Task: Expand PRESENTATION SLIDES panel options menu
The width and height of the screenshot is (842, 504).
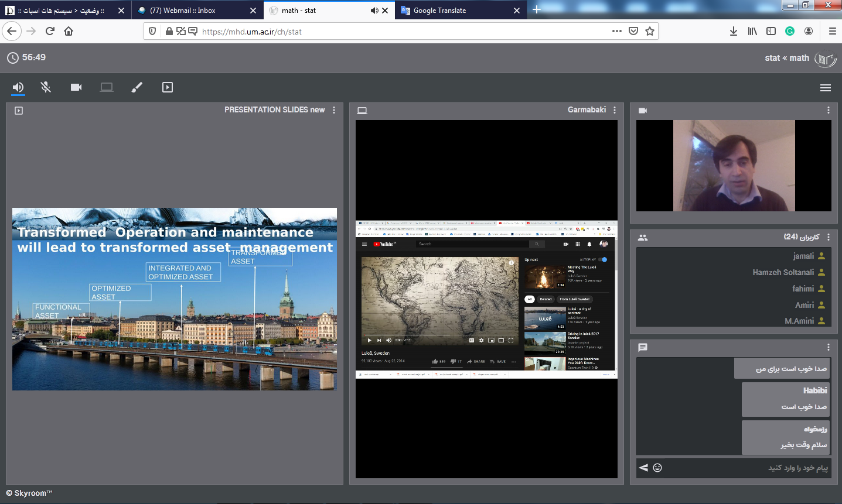Action: 334,110
